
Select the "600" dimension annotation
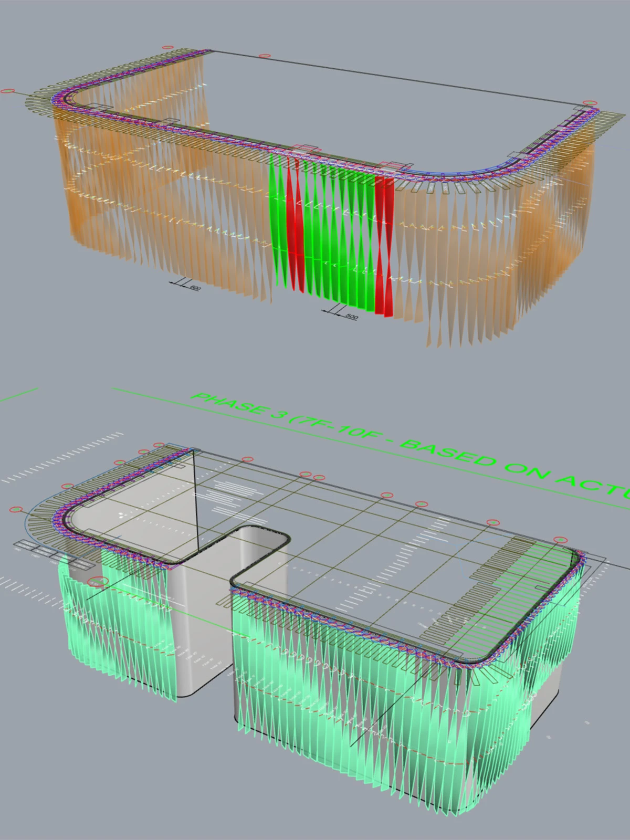tap(195, 288)
